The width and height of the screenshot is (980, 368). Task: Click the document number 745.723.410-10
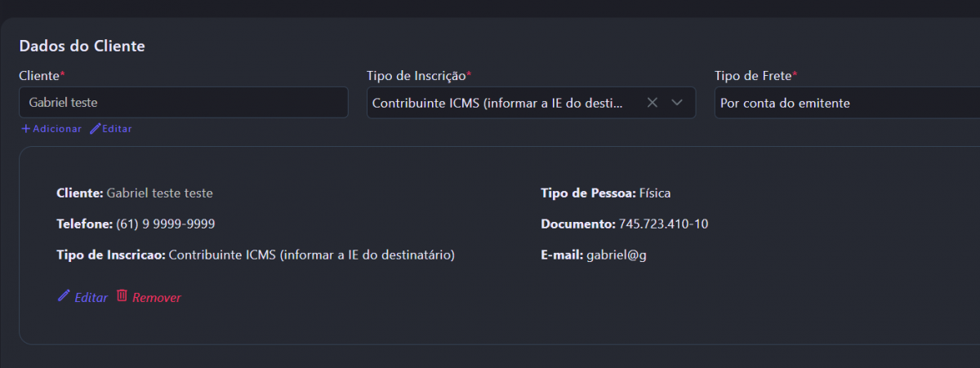point(663,224)
